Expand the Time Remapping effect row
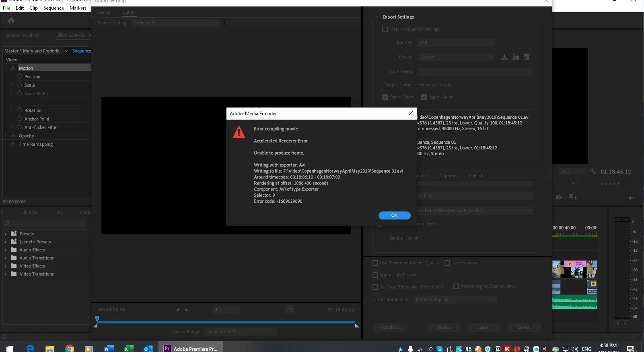 click(6, 144)
